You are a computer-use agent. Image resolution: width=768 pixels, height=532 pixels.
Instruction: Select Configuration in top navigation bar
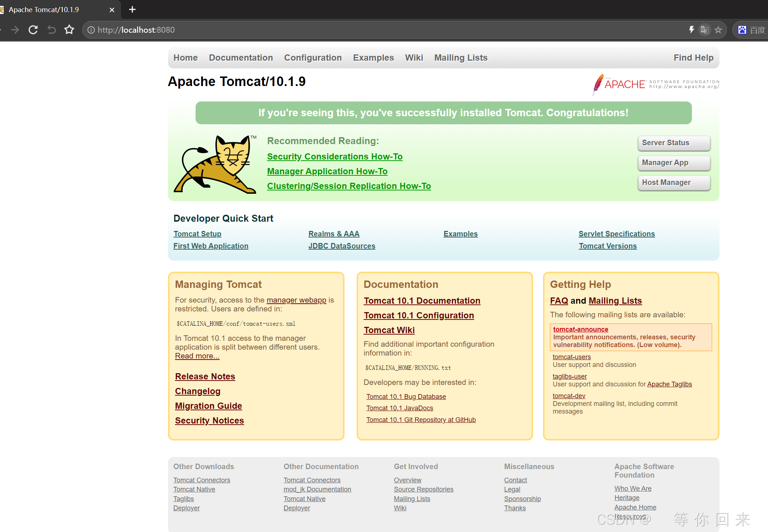(x=313, y=58)
